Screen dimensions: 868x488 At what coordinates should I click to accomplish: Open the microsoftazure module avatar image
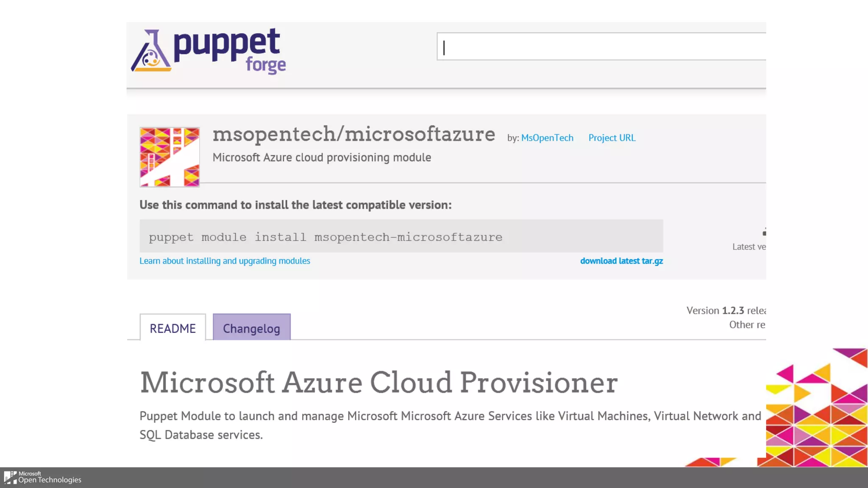(x=170, y=157)
